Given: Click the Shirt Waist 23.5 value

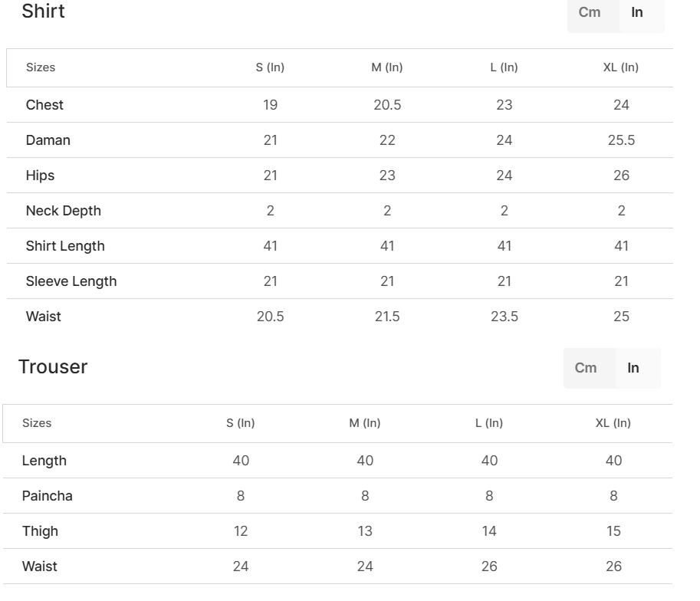Looking at the screenshot, I should coord(504,317).
